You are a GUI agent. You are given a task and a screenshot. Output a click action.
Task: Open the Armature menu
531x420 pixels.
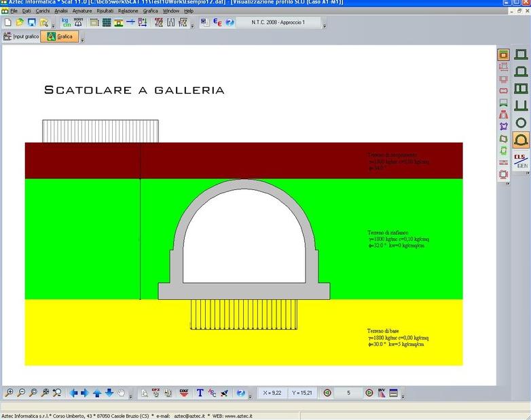pyautogui.click(x=82, y=11)
